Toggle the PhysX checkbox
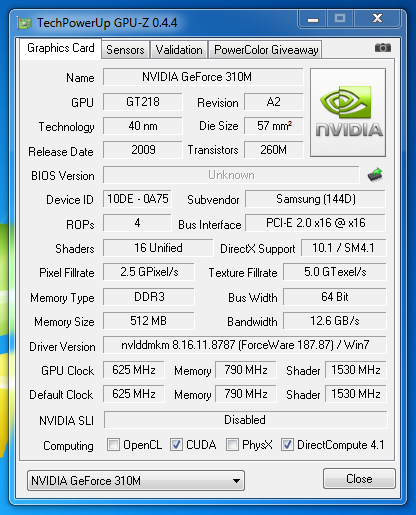 232,445
